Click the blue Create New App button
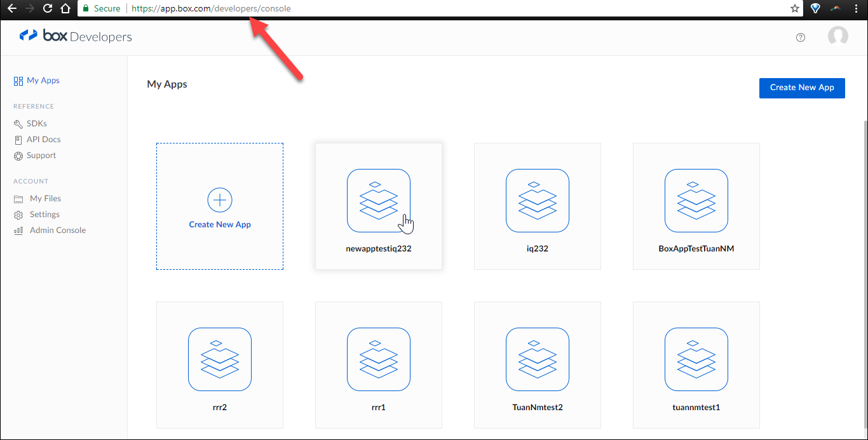This screenshot has height=440, width=868. [x=802, y=88]
